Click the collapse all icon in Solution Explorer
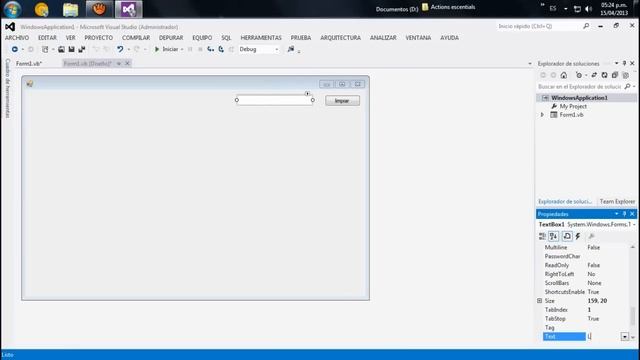 (615, 75)
